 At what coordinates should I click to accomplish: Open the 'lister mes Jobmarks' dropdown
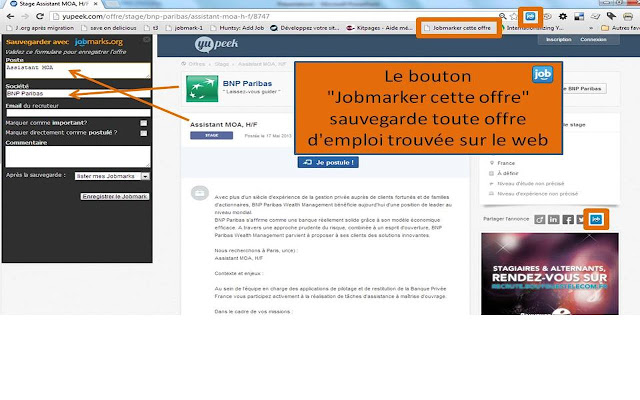click(112, 176)
